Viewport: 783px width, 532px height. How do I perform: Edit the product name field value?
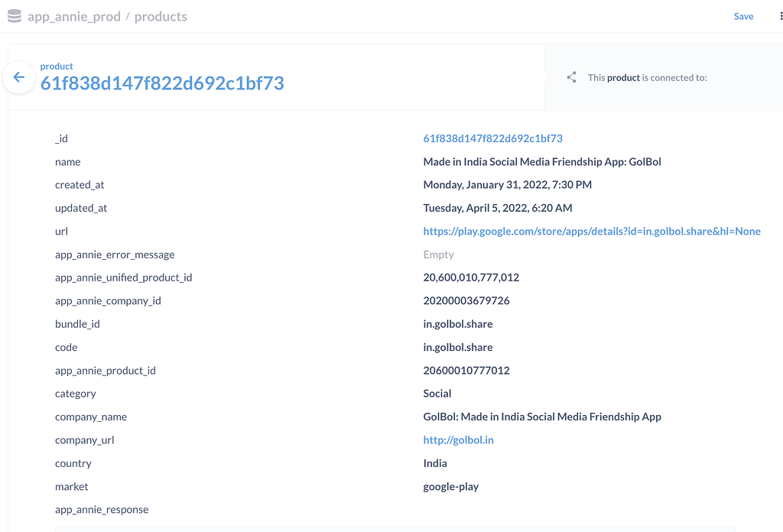[x=542, y=161]
